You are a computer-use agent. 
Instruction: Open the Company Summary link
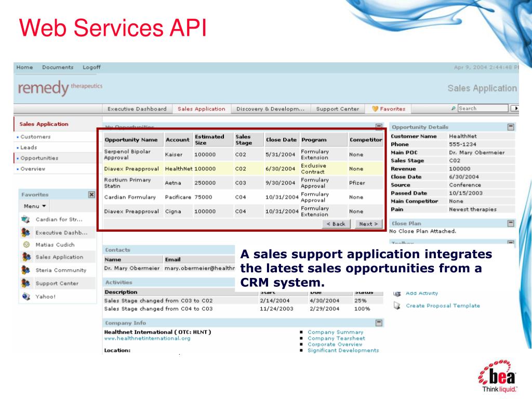(335, 332)
